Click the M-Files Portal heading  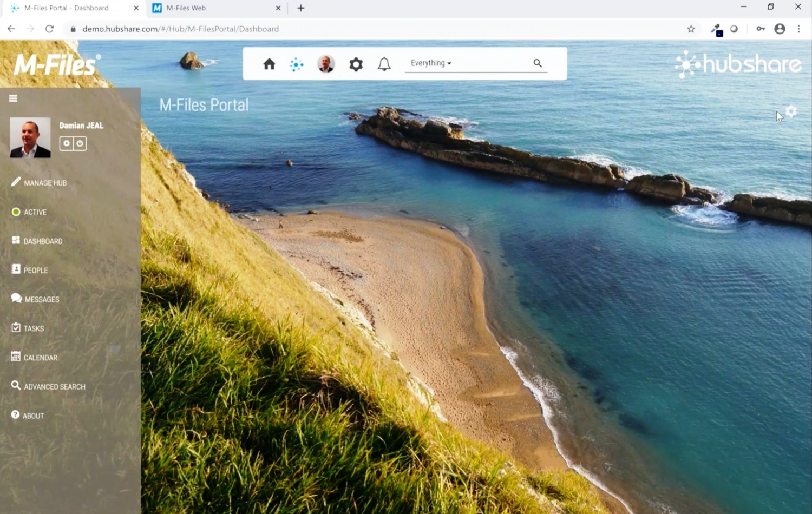pyautogui.click(x=204, y=104)
